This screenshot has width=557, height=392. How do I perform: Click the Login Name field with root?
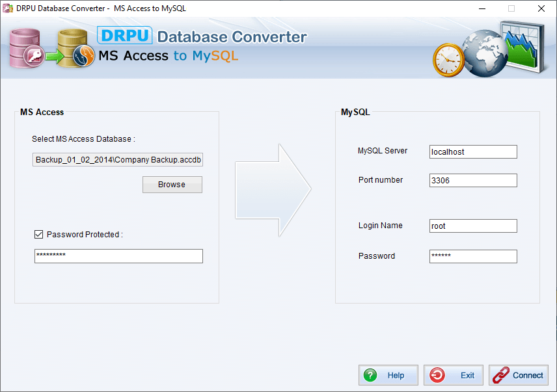point(473,226)
